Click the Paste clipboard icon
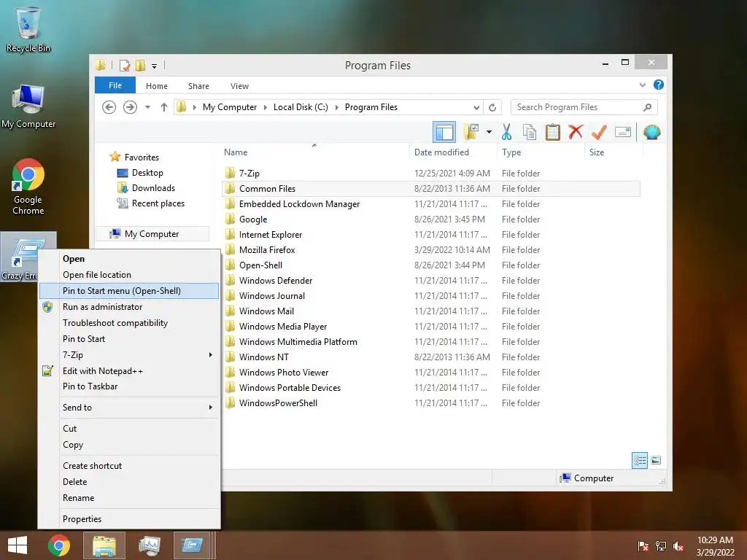Image resolution: width=747 pixels, height=560 pixels. pos(553,132)
